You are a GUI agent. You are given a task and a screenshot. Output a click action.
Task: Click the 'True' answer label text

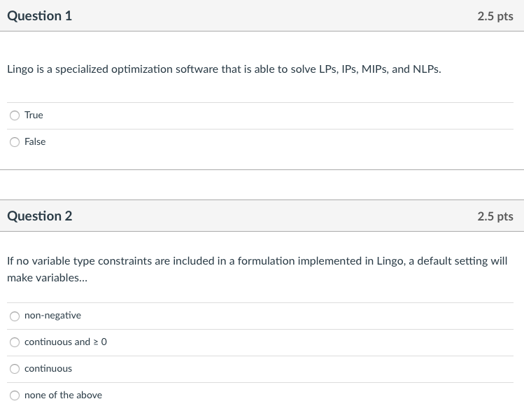tap(34, 115)
